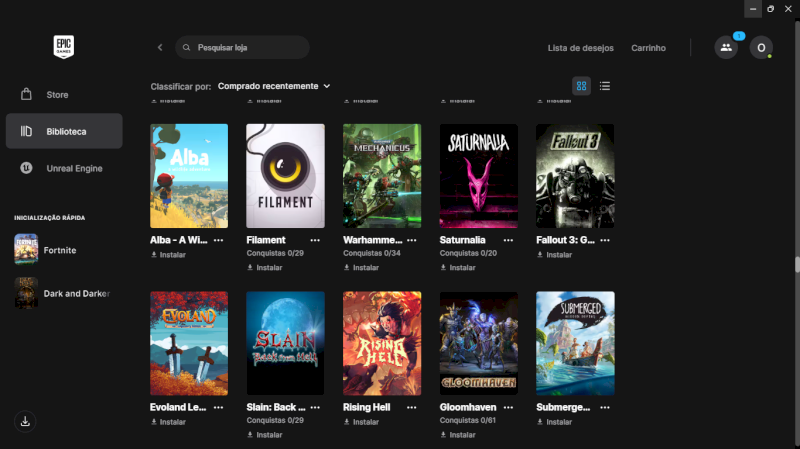Click the Warhammer Mechanicus cover art
The height and width of the screenshot is (449, 800).
pyautogui.click(x=382, y=176)
